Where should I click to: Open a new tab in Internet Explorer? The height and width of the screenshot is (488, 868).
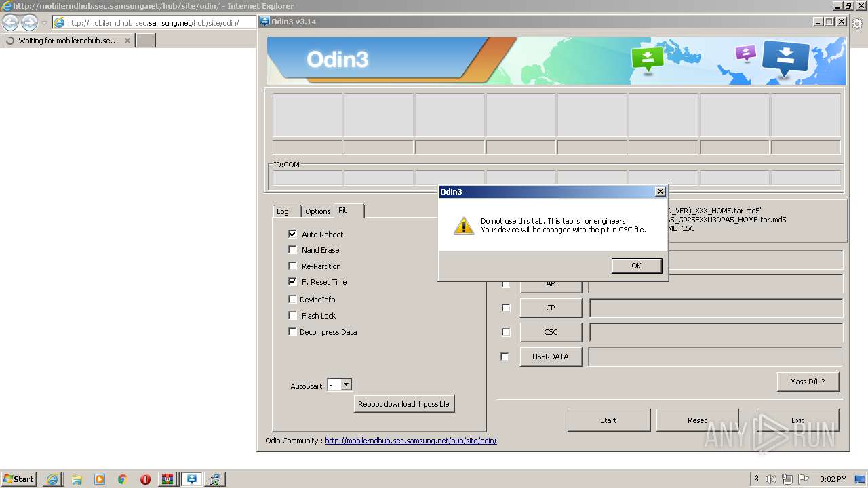[x=146, y=41]
